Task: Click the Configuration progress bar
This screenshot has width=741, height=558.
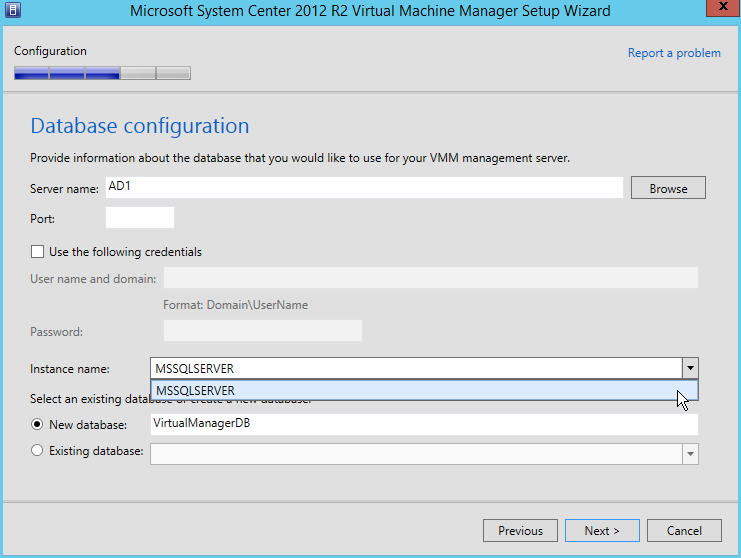Action: tap(102, 73)
